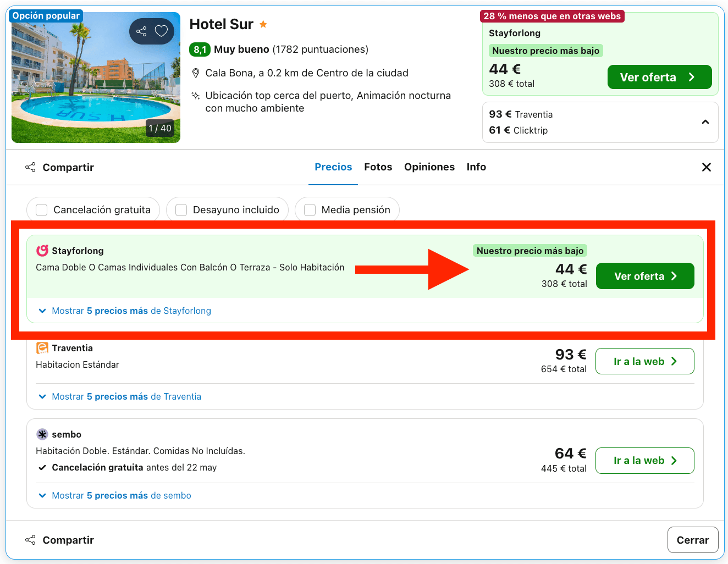Click the Habitación Doble. Estándar. description text
Screen dimensions: 728x564
pyautogui.click(x=140, y=451)
